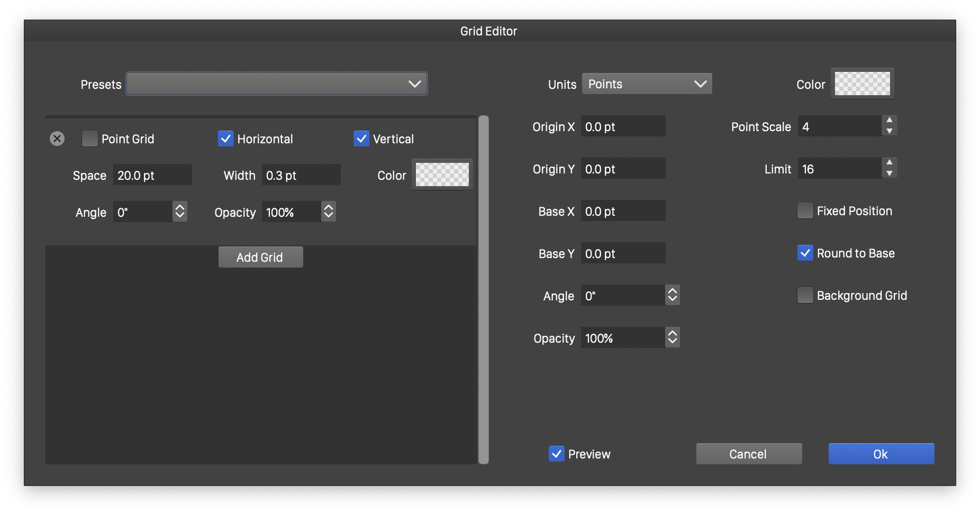The image size is (980, 514).
Task: Click the Add Grid button
Action: click(x=260, y=257)
